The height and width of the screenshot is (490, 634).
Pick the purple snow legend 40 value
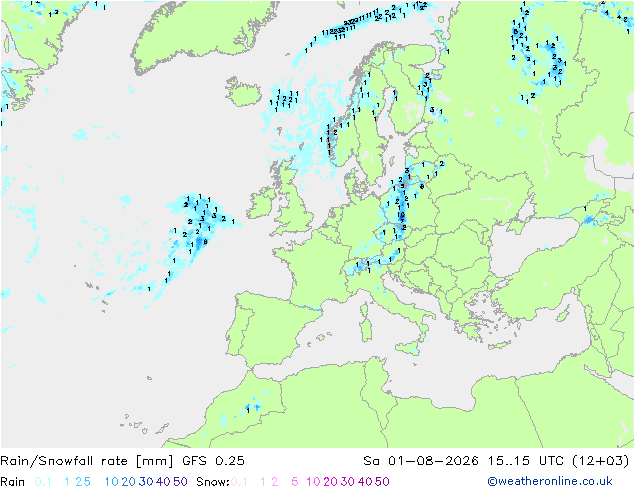pos(365,482)
